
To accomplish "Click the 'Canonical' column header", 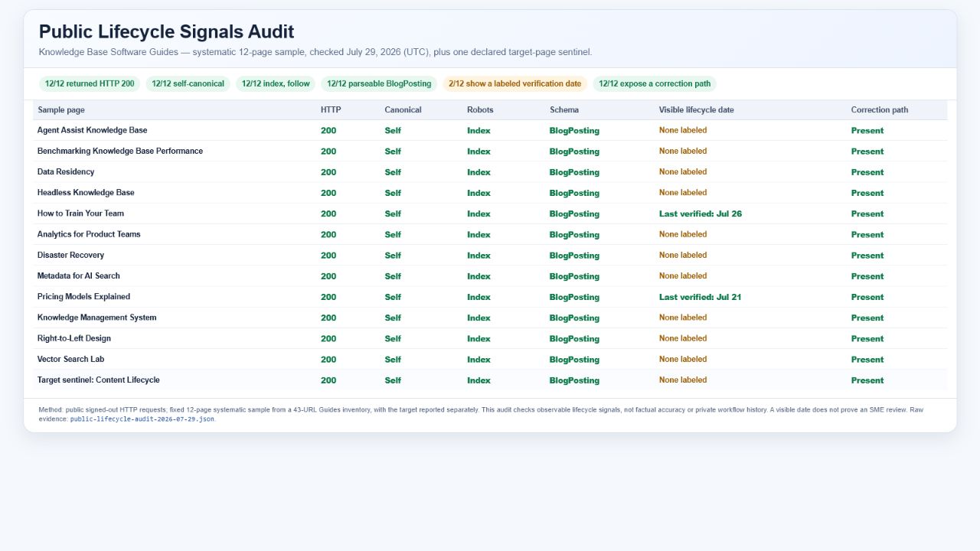I will 403,110.
